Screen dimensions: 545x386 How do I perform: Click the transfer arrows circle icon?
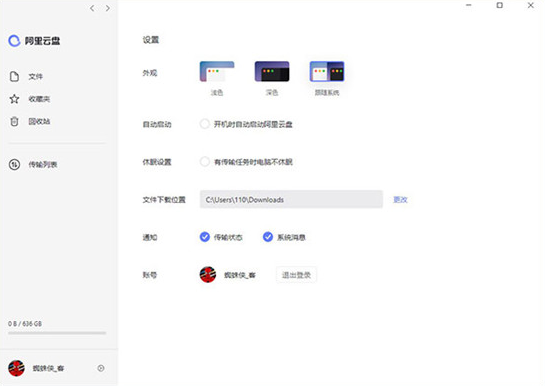tap(14, 164)
